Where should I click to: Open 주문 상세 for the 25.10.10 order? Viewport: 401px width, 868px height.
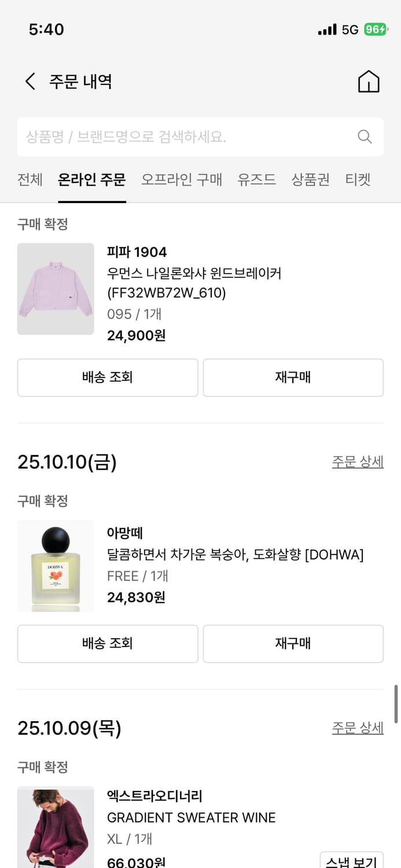[x=358, y=461]
